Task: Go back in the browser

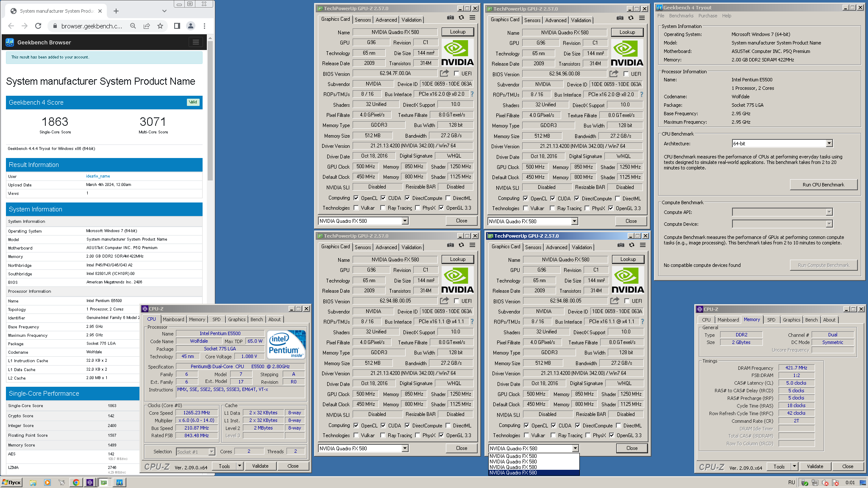Action: tap(11, 26)
